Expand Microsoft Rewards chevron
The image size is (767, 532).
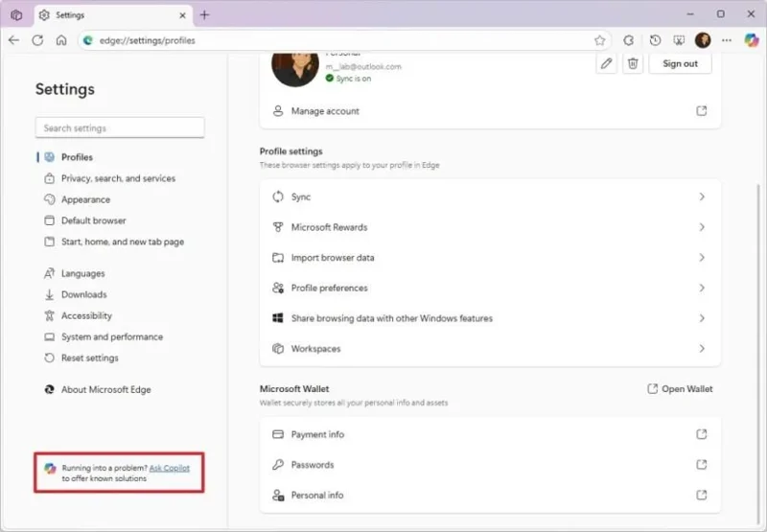point(702,227)
